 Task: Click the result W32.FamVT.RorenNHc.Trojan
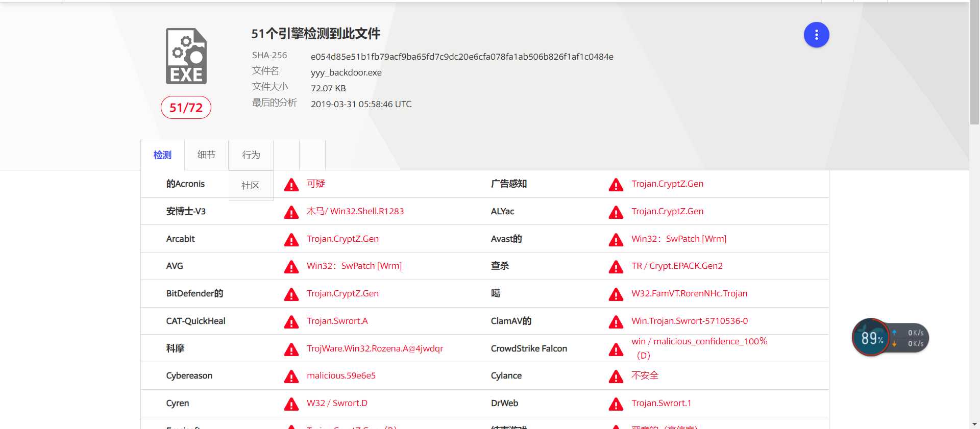(x=689, y=293)
